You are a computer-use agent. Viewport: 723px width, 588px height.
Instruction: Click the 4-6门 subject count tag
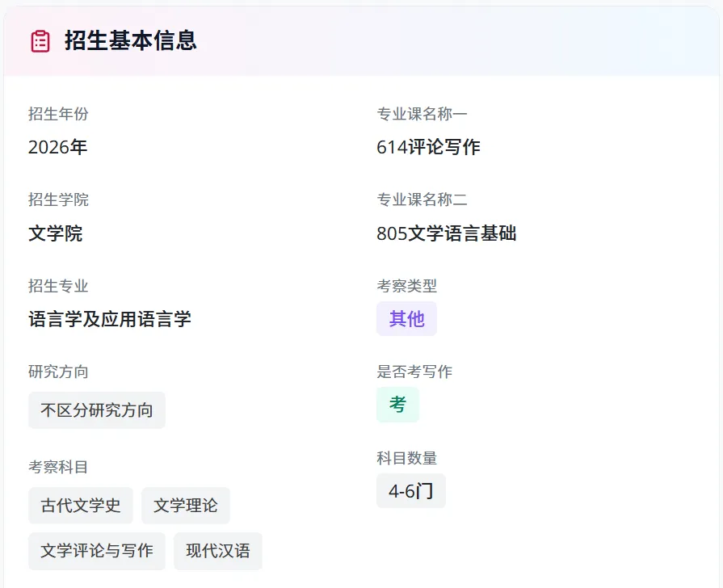tap(410, 491)
